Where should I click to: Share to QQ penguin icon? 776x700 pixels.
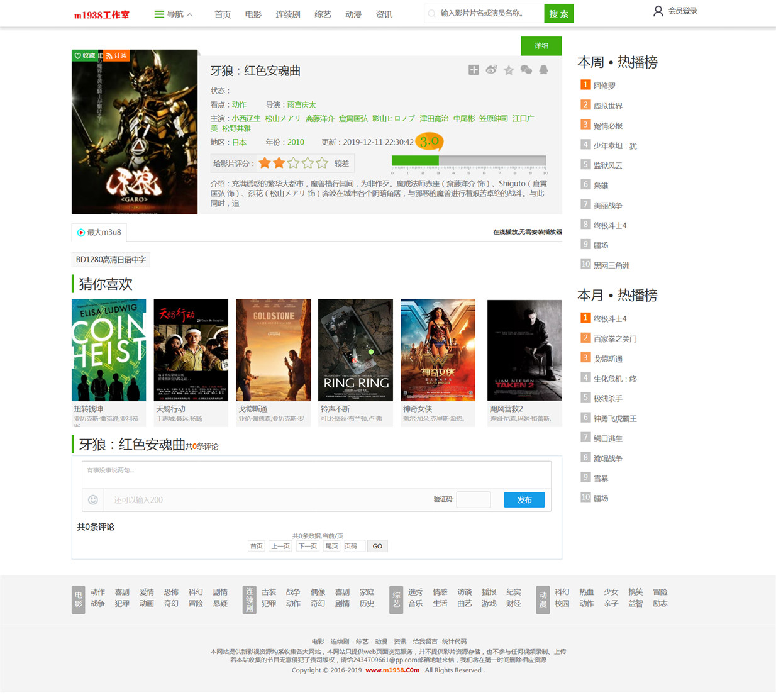point(543,70)
